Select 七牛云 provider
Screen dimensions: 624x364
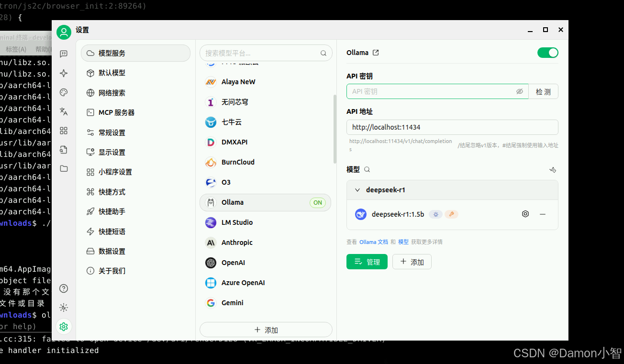click(265, 122)
